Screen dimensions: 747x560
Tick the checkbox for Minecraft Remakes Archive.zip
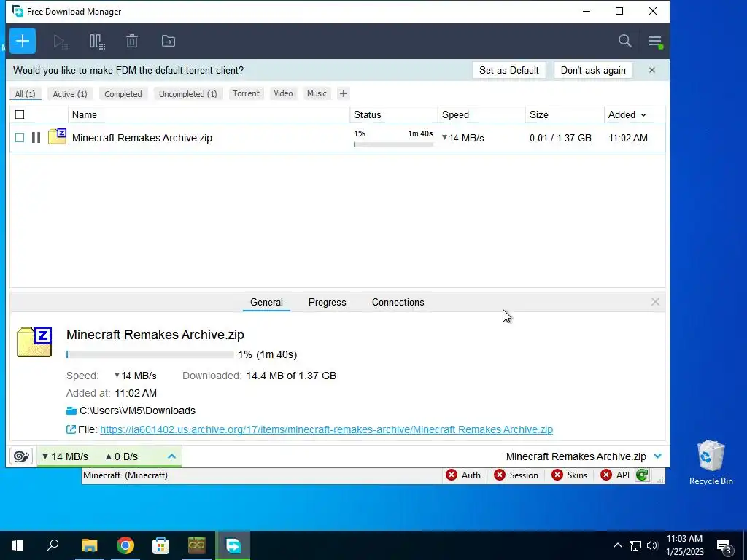tap(20, 138)
